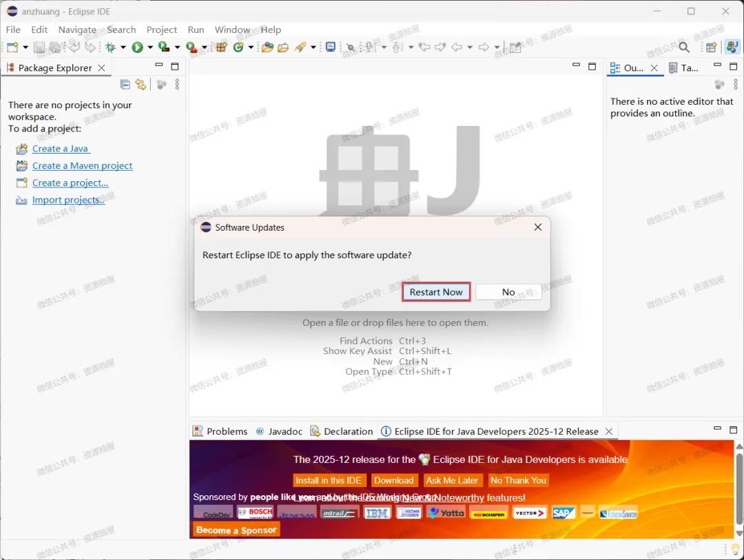Switch to the Problems tab

[220, 431]
